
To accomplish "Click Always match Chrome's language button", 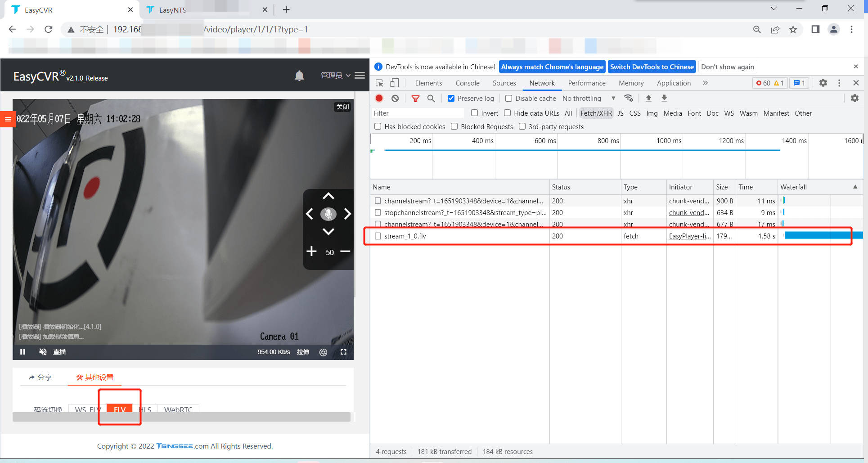I will pos(552,67).
